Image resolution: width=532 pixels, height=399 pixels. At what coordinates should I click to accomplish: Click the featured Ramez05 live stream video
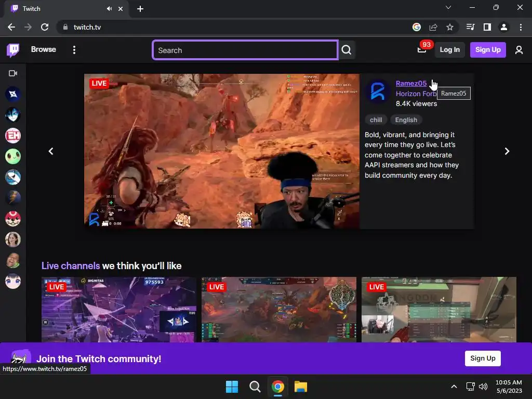tap(222, 151)
